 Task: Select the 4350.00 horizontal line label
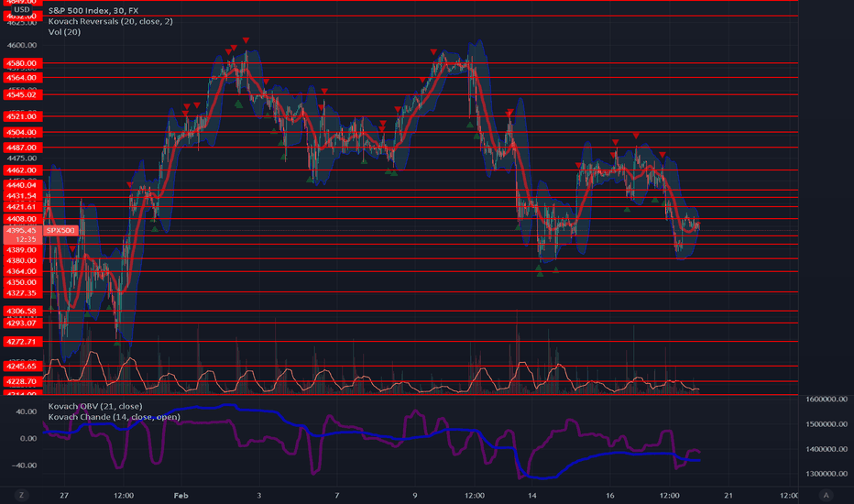22,282
